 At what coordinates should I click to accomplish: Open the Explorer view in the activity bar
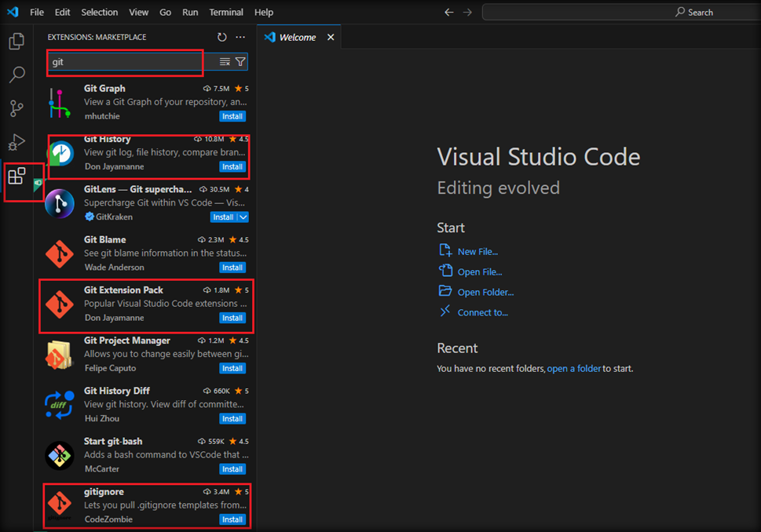point(16,41)
